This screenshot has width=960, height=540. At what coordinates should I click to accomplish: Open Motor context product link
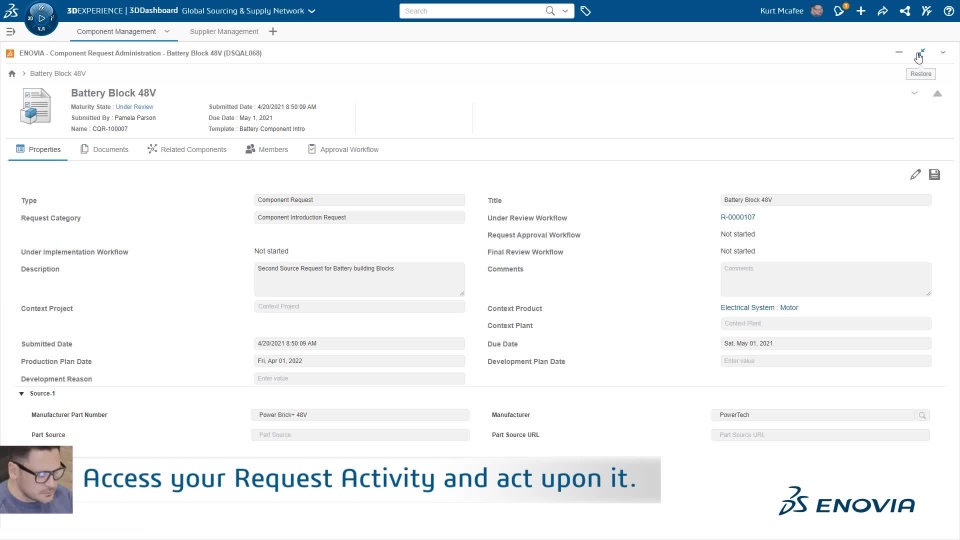click(x=789, y=308)
